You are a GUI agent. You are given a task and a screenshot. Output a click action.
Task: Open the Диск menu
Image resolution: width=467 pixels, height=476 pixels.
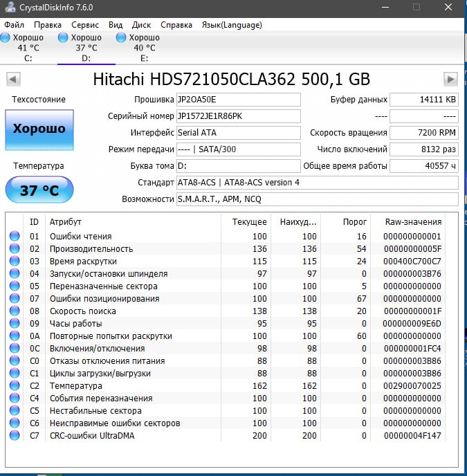coord(141,25)
